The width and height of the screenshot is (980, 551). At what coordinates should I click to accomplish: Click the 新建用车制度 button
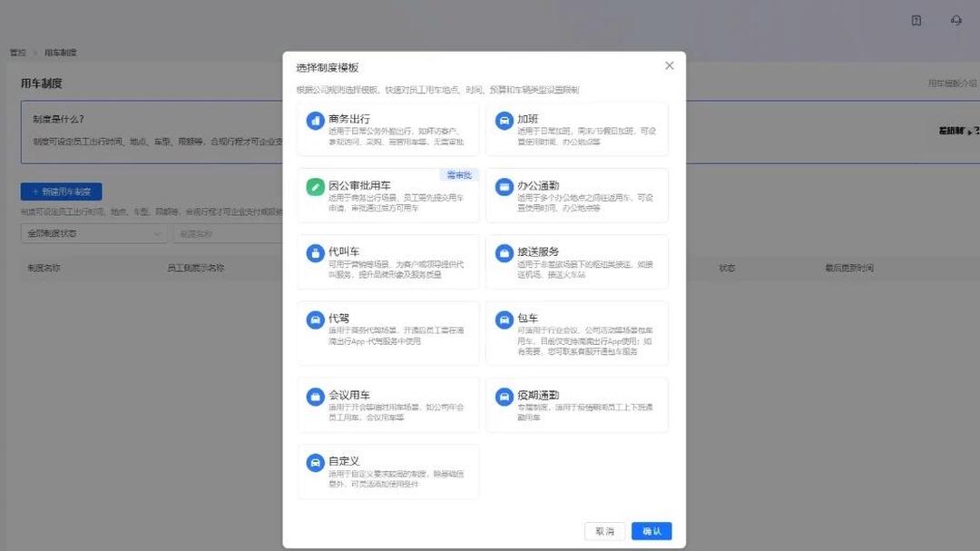pos(60,192)
